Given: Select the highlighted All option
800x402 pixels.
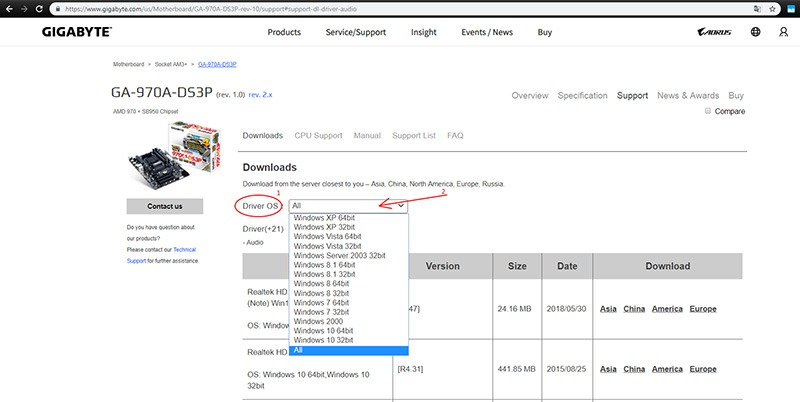Looking at the screenshot, I should pos(348,350).
